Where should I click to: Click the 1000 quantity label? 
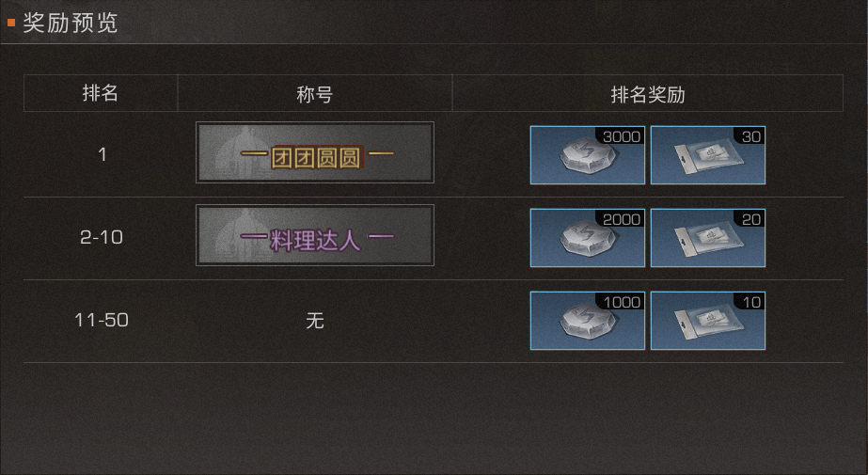(x=622, y=302)
